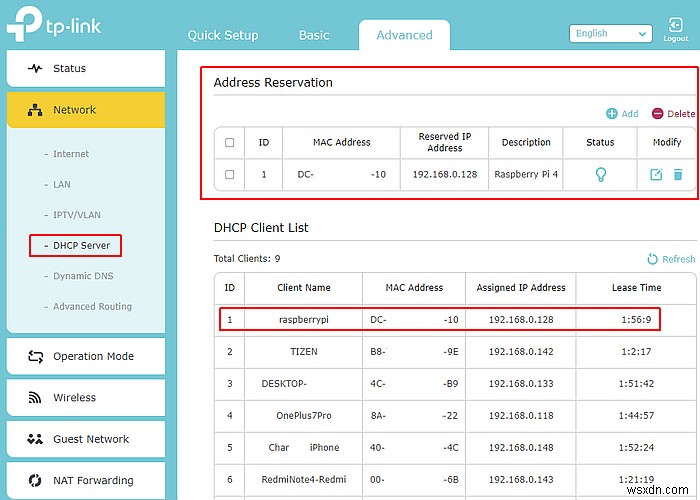Click the Wireless signal icon

[35, 397]
